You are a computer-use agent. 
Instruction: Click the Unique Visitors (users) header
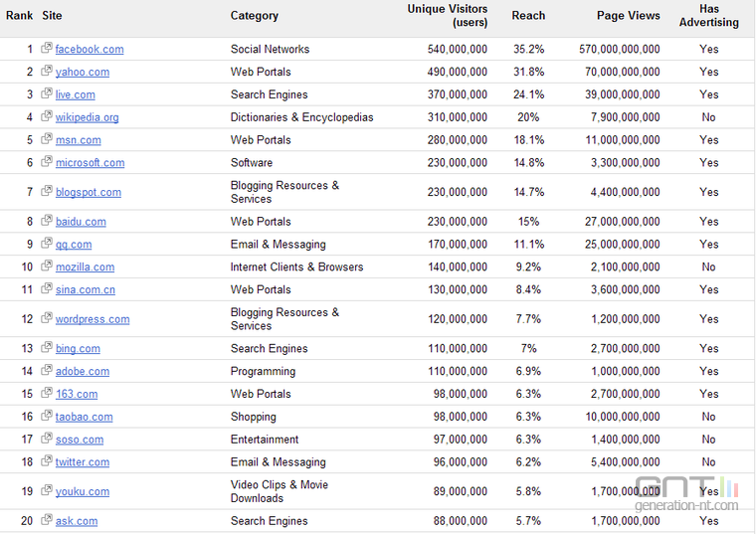(448, 16)
